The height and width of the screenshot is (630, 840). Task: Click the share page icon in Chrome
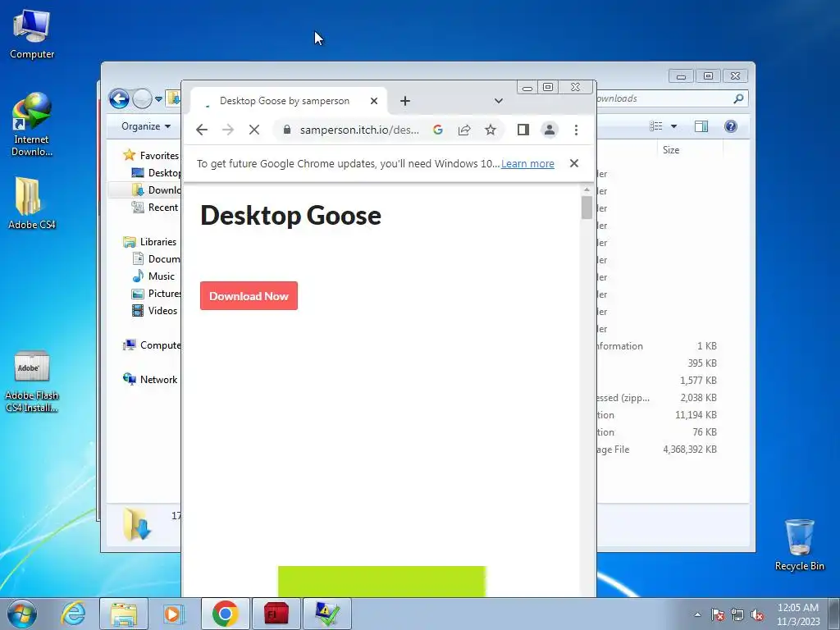[x=464, y=130]
